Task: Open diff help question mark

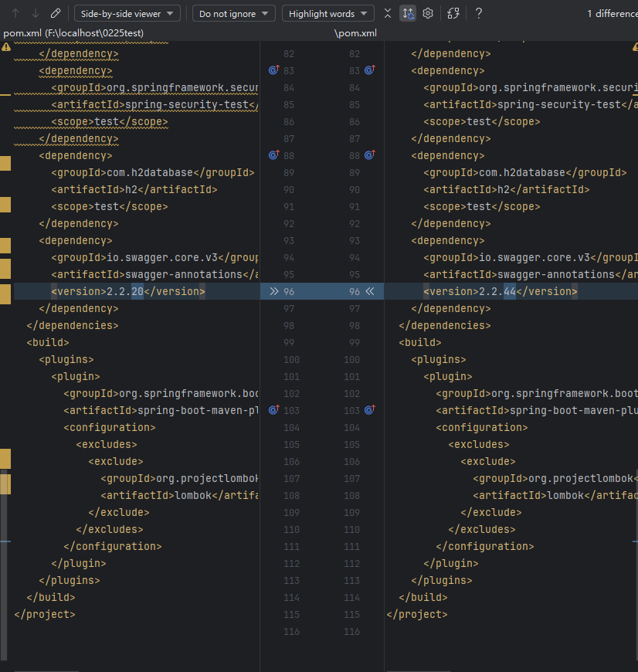Action: [x=479, y=13]
